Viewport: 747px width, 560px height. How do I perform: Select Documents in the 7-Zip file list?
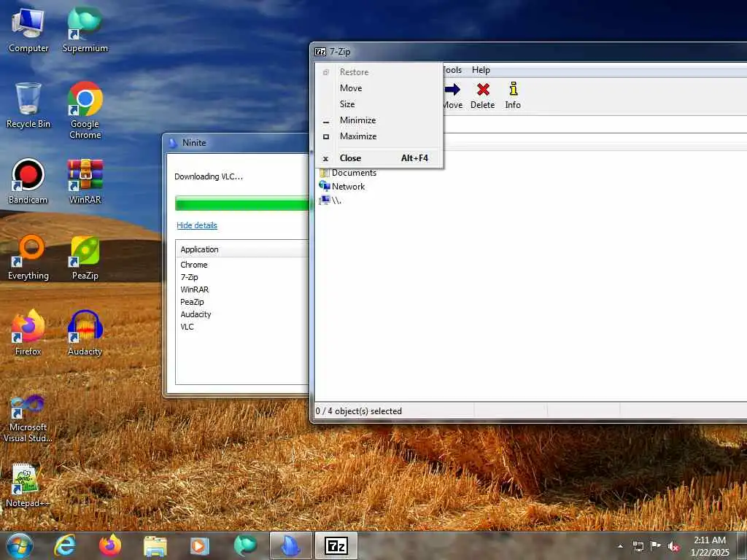pyautogui.click(x=348, y=173)
